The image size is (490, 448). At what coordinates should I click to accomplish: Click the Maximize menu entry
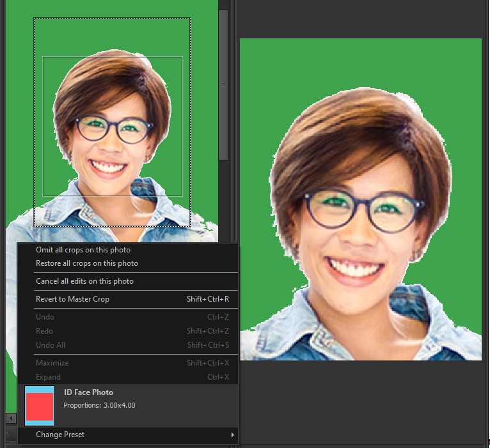click(52, 363)
